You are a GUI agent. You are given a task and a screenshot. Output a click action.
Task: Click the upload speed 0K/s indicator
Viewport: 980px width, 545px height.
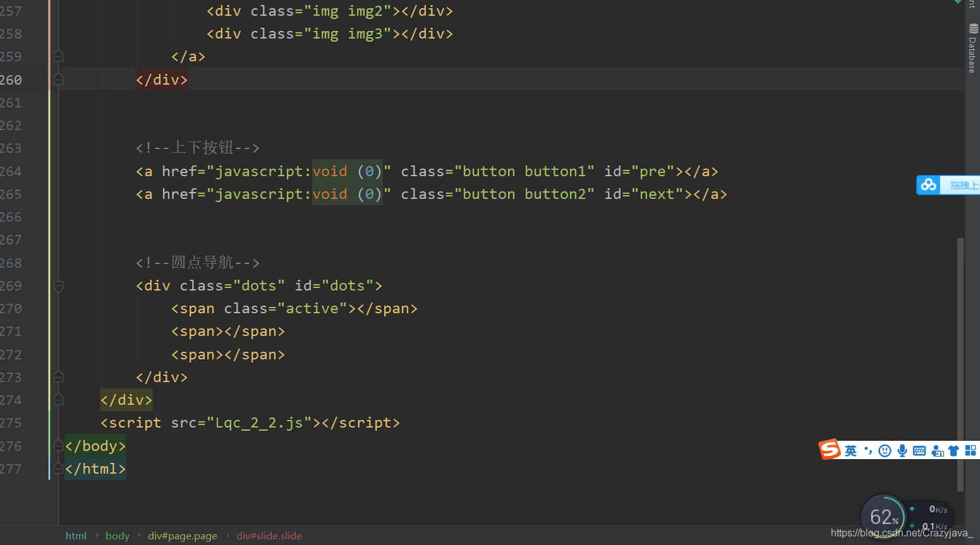[x=930, y=509]
